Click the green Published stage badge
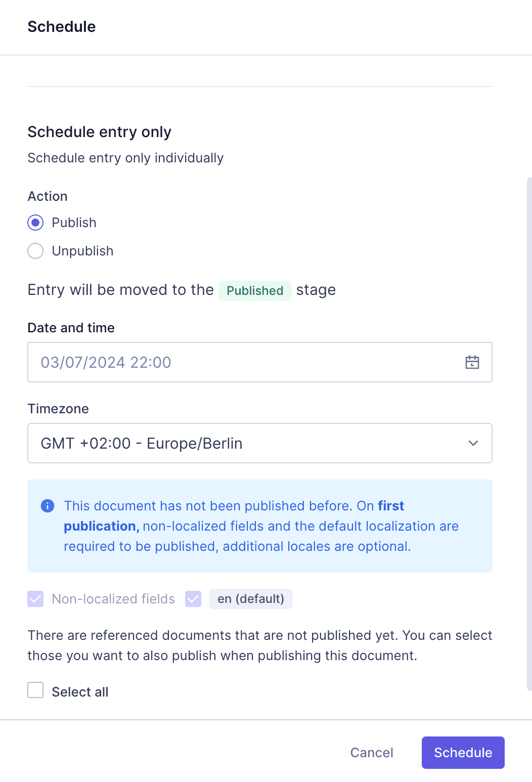 click(x=255, y=291)
